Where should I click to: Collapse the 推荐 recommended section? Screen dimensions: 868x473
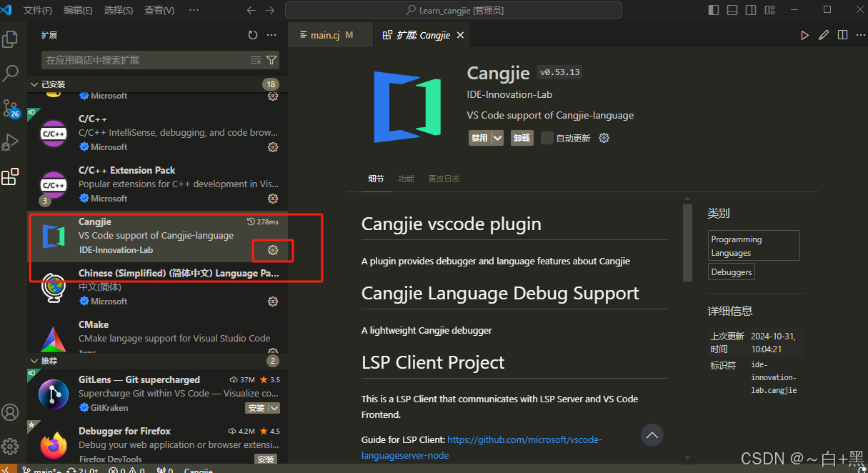coord(34,361)
